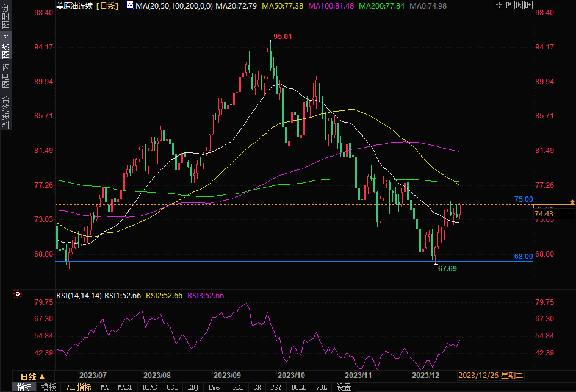
Task: Select the VIP指标 tab
Action: pyautogui.click(x=79, y=387)
